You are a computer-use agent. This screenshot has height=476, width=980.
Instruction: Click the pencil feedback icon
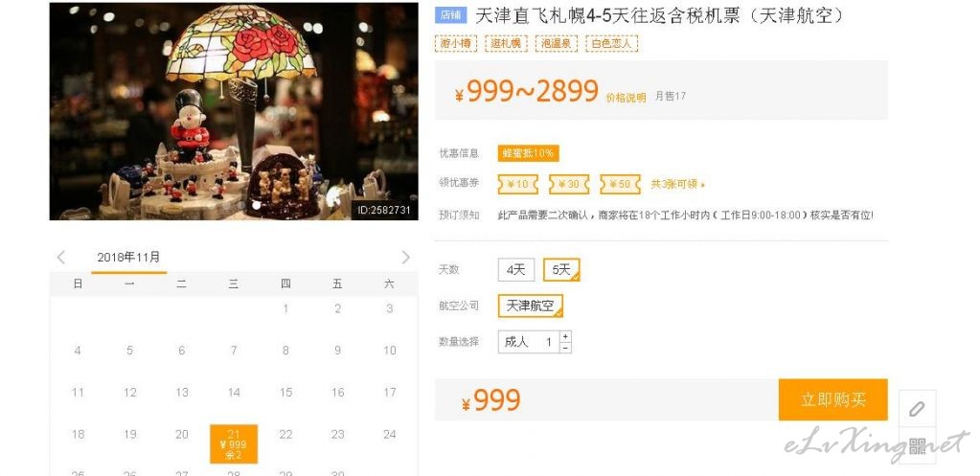[917, 409]
